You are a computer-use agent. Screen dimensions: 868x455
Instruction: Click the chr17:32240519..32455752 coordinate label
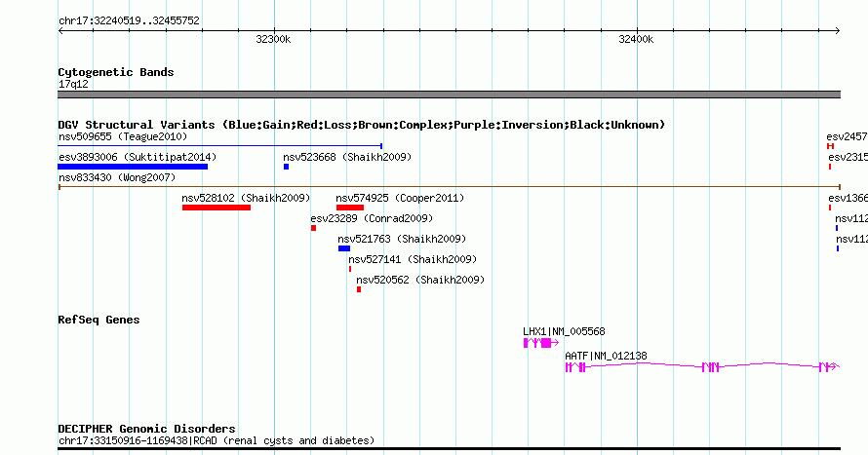pyautogui.click(x=129, y=21)
